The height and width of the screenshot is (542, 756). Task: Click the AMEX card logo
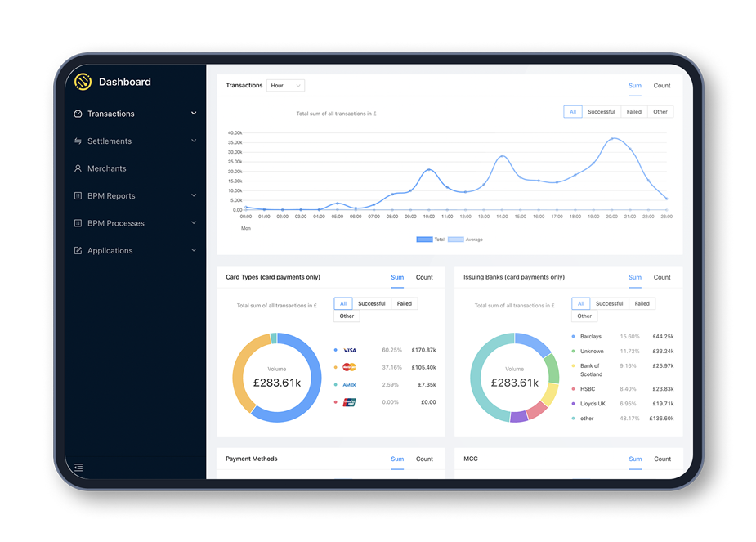[349, 385]
